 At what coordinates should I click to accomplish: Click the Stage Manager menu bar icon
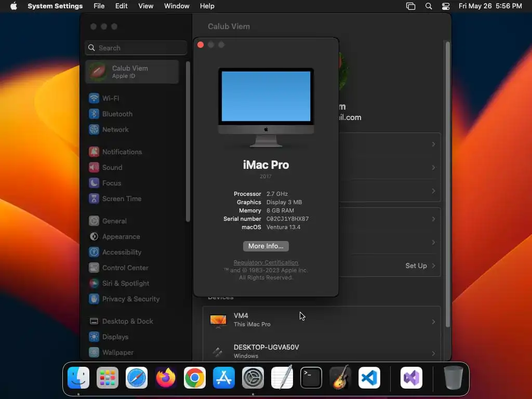click(x=410, y=6)
